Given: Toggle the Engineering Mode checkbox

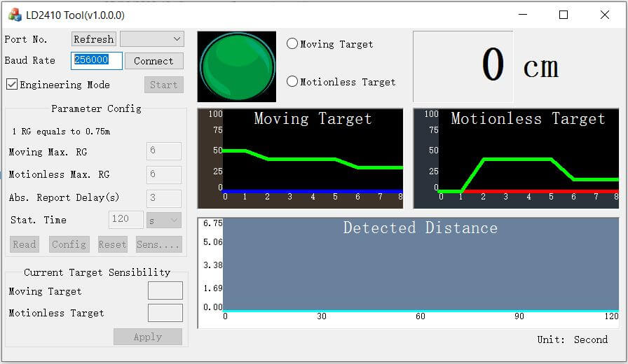Looking at the screenshot, I should pos(12,85).
